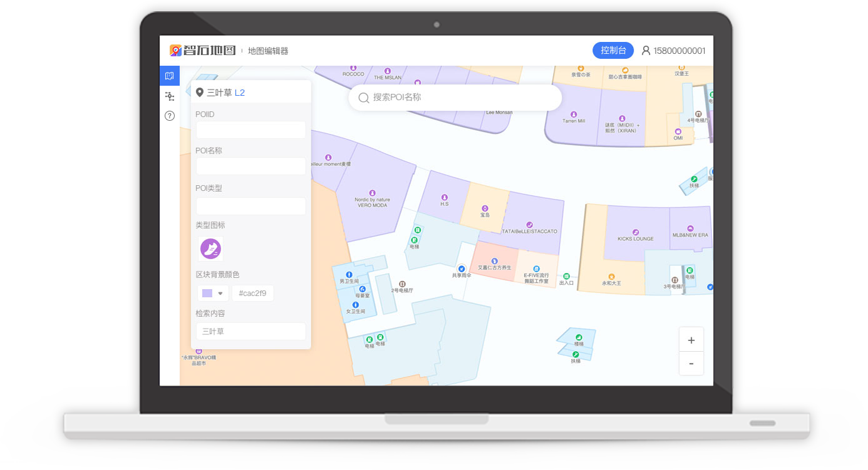
Task: Click the 汉堡王 shop label
Action: pos(681,74)
